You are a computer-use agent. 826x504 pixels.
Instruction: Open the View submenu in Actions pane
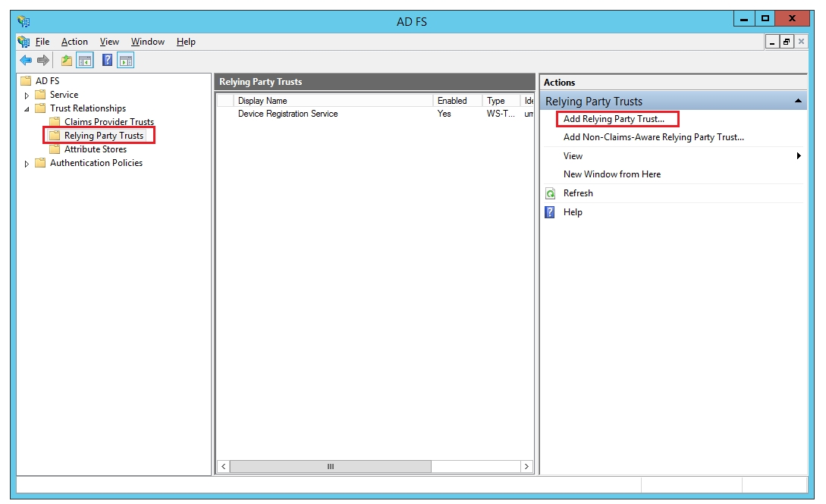(573, 156)
